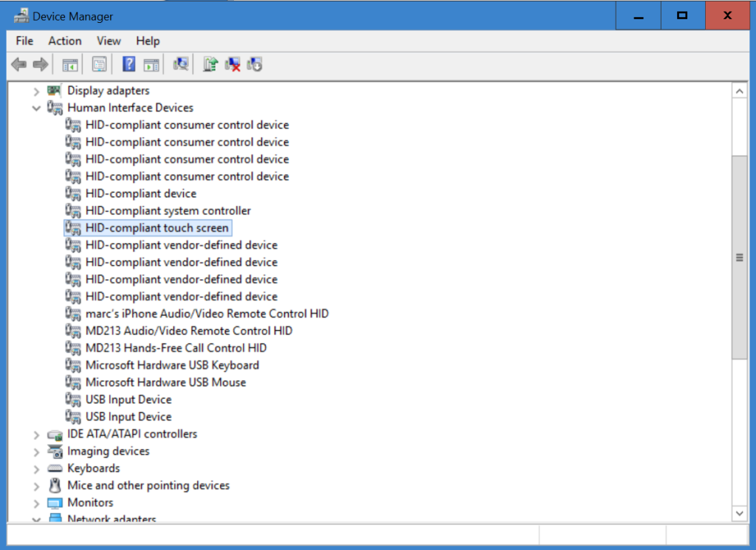Open the Action menu
756x550 pixels.
65,41
